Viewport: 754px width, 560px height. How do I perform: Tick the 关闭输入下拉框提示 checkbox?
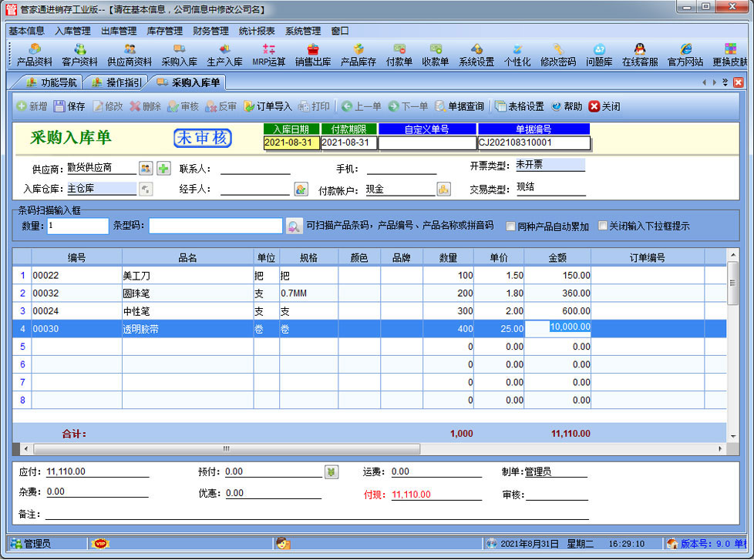603,226
